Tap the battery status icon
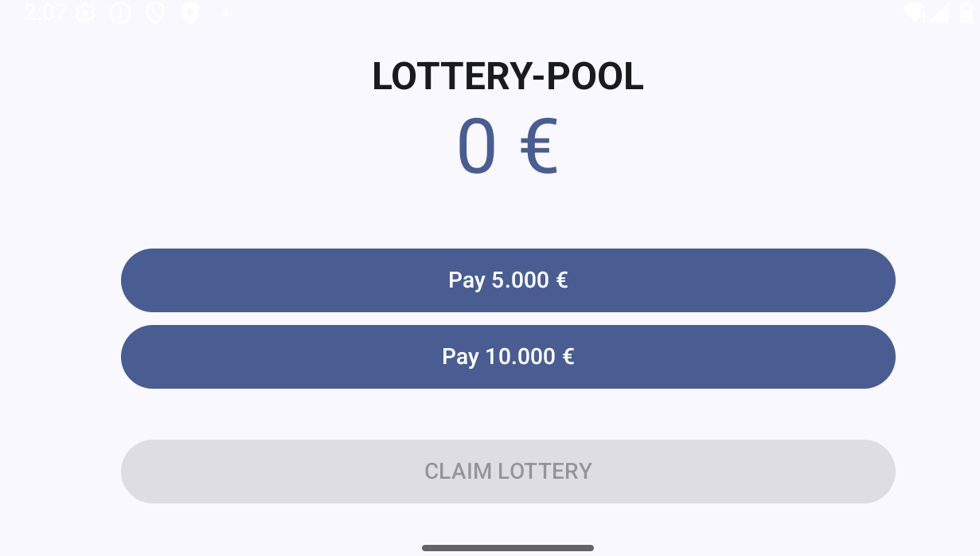The height and width of the screenshot is (556, 980). tap(966, 13)
